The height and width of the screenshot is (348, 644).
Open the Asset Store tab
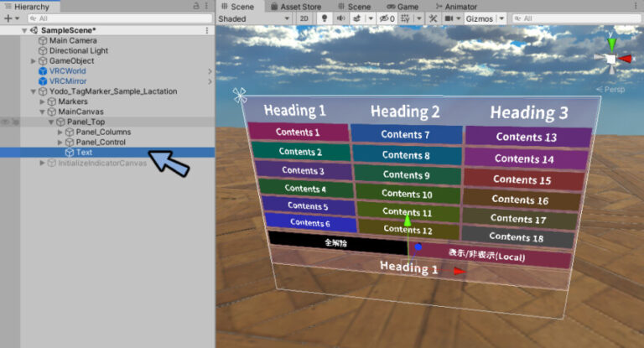pyautogui.click(x=296, y=7)
